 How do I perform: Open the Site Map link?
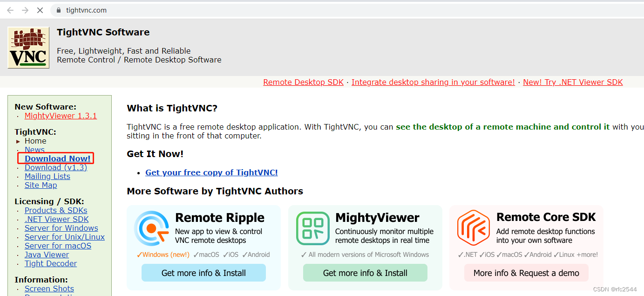coord(41,185)
